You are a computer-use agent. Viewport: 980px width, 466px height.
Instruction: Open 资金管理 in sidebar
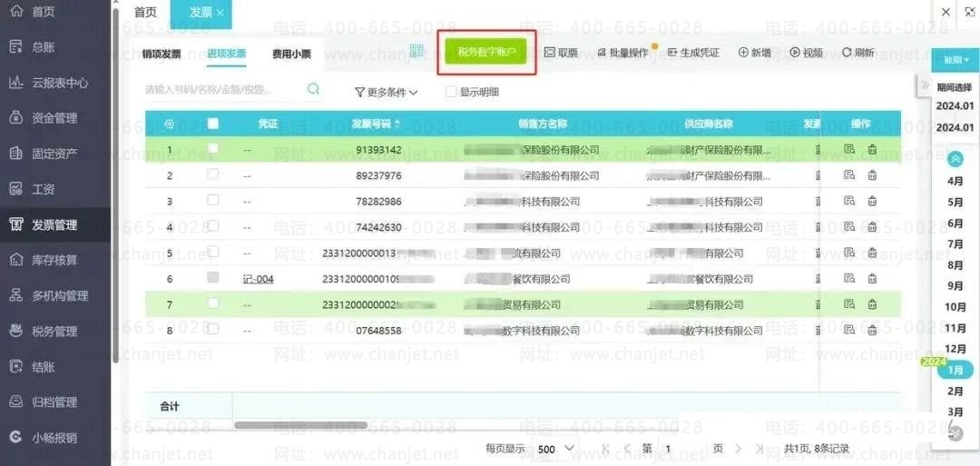point(54,118)
